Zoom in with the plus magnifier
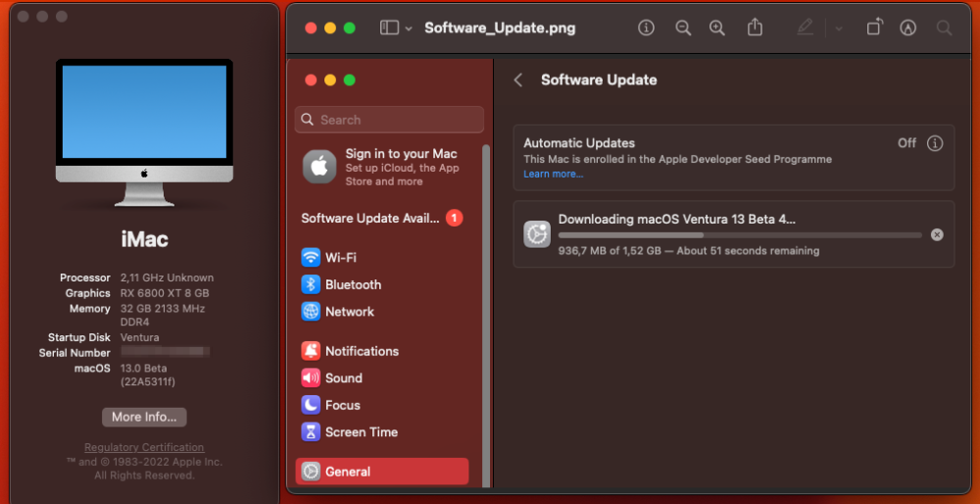Image resolution: width=980 pixels, height=504 pixels. (x=717, y=27)
